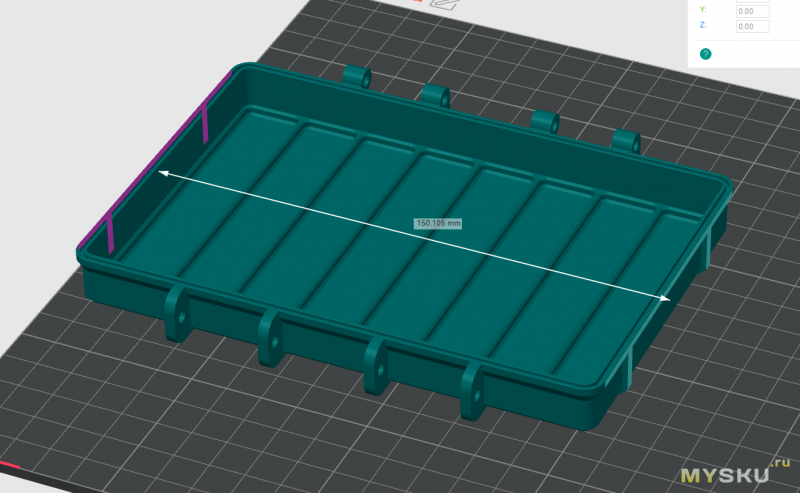This screenshot has height=493, width=800.
Task: Click the Y coordinate input field
Action: [x=751, y=12]
